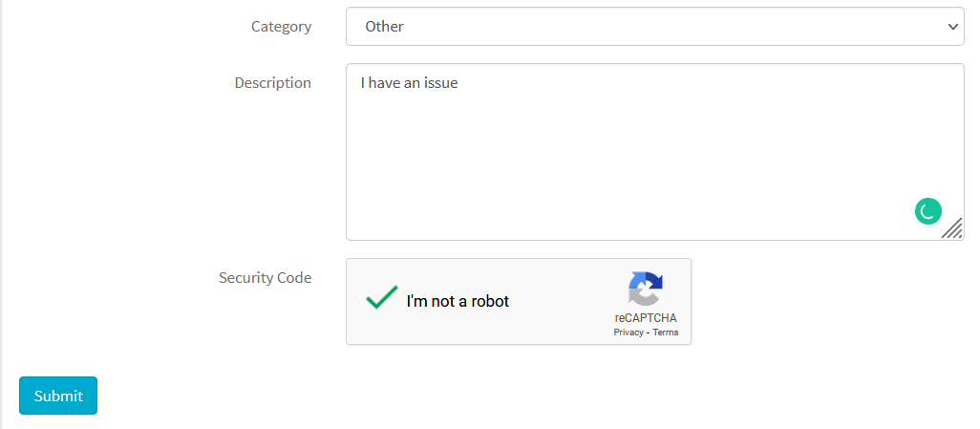Open the reCAPTCHA Privacy link
This screenshot has height=429, width=980.
click(x=628, y=332)
